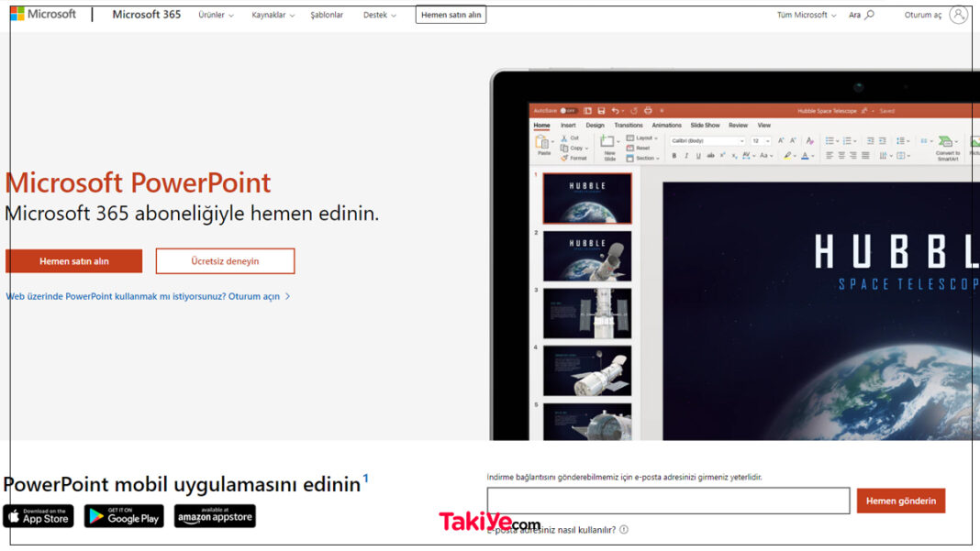Click the New Slide icon in the ribbon
This screenshot has height=551, width=980.
pos(607,142)
